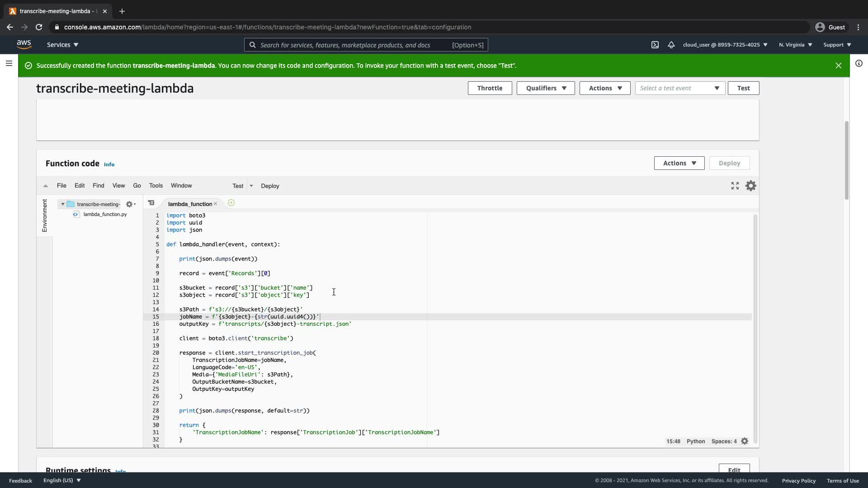Image resolution: width=868 pixels, height=488 pixels.
Task: Open the left hamburger navigation menu
Action: point(9,63)
